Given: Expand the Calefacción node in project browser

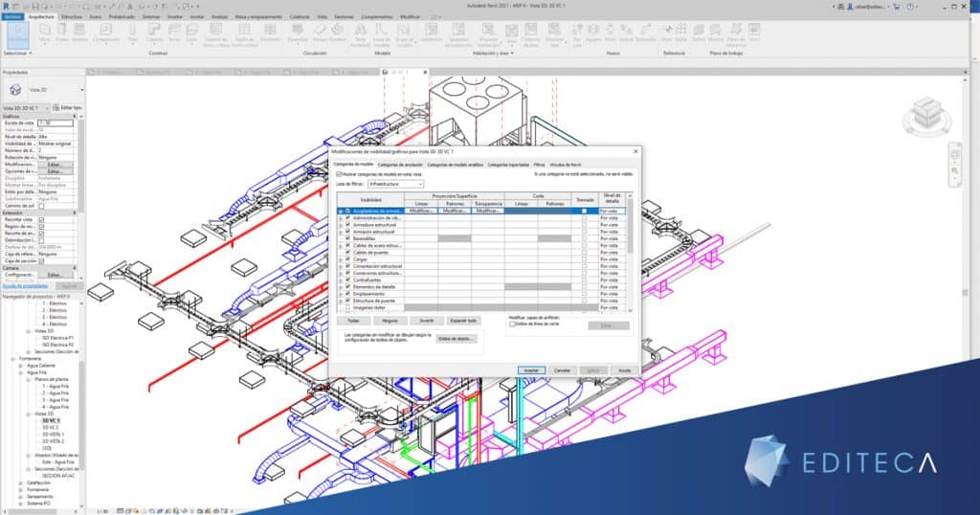Looking at the screenshot, I should (21, 483).
